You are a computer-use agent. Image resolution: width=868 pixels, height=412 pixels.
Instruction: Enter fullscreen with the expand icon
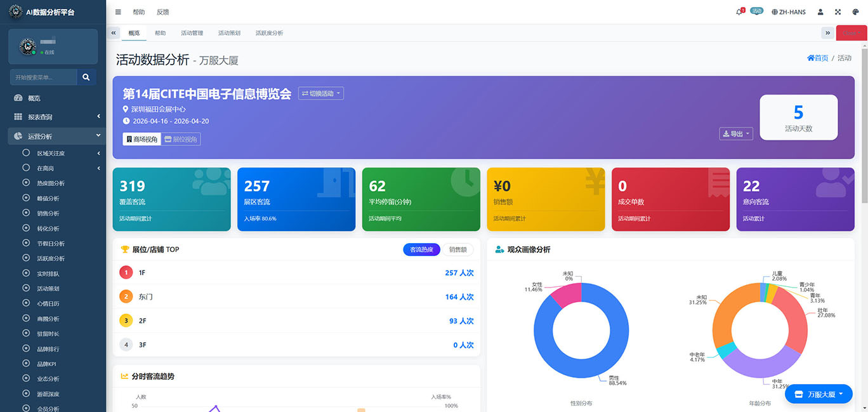[x=838, y=12]
